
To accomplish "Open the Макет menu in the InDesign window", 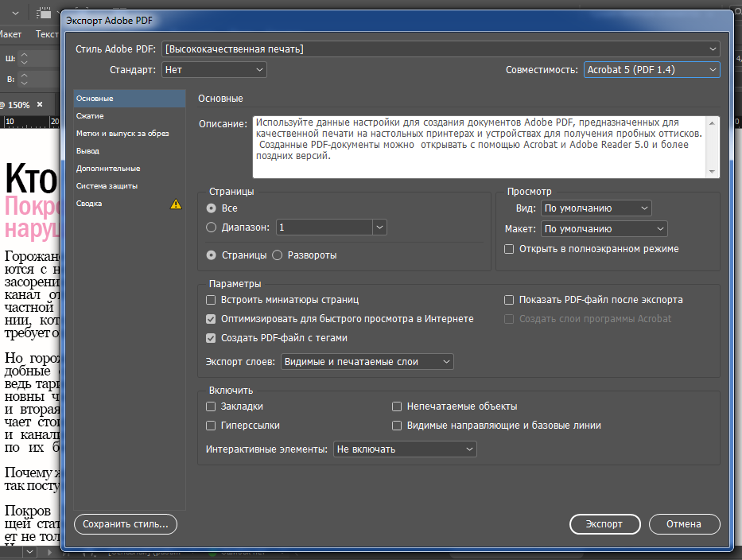I will point(10,34).
